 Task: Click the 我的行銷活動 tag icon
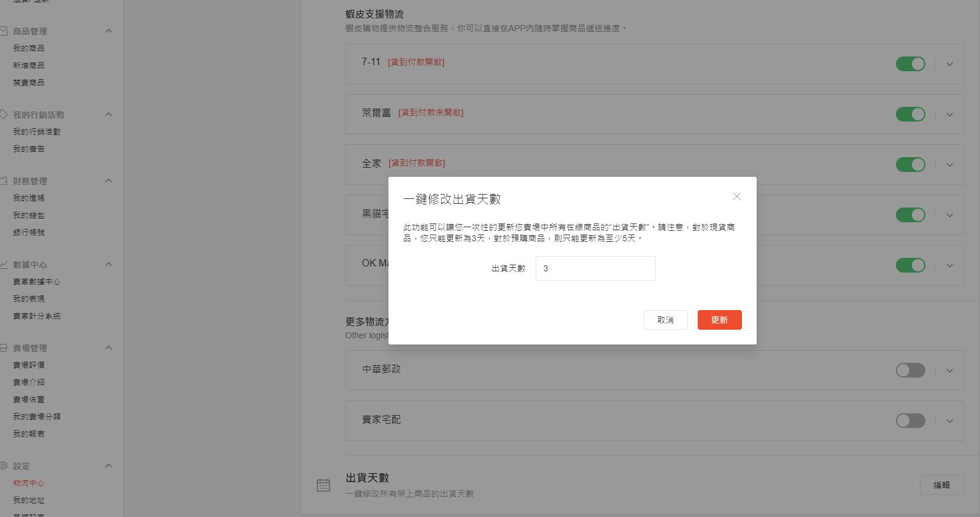pyautogui.click(x=4, y=115)
